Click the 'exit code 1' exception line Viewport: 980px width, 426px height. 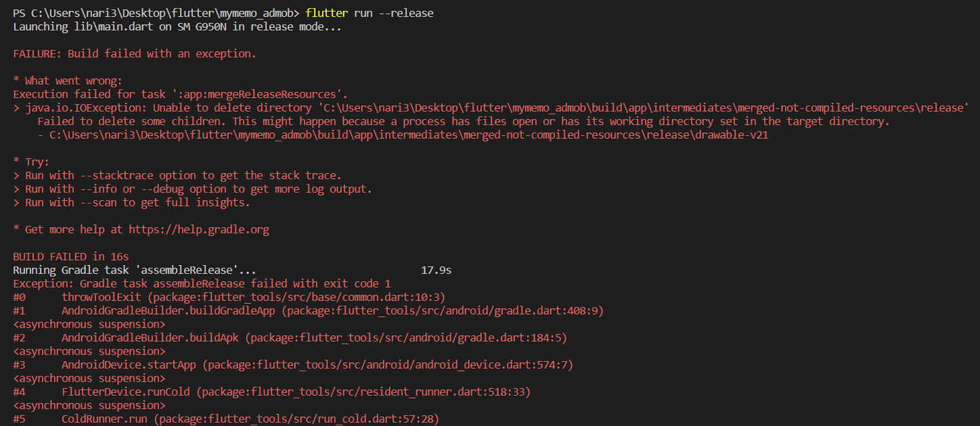(202, 284)
